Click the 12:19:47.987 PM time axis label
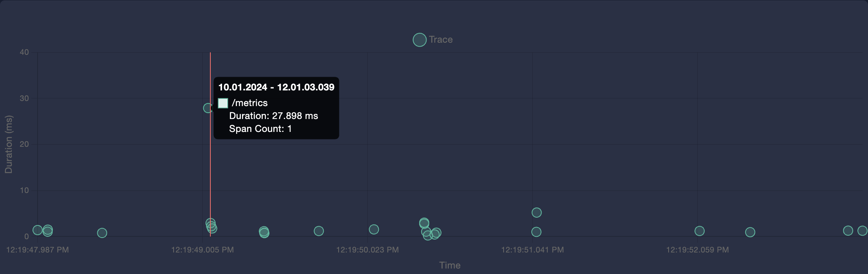Screen dimensions: 868x274 [38, 250]
